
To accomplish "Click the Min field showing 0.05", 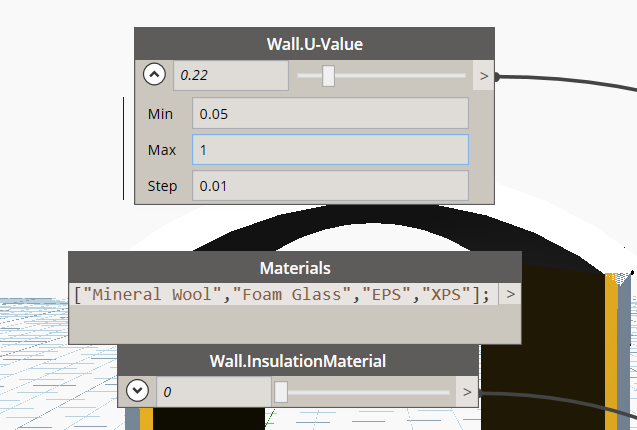I will (x=330, y=113).
